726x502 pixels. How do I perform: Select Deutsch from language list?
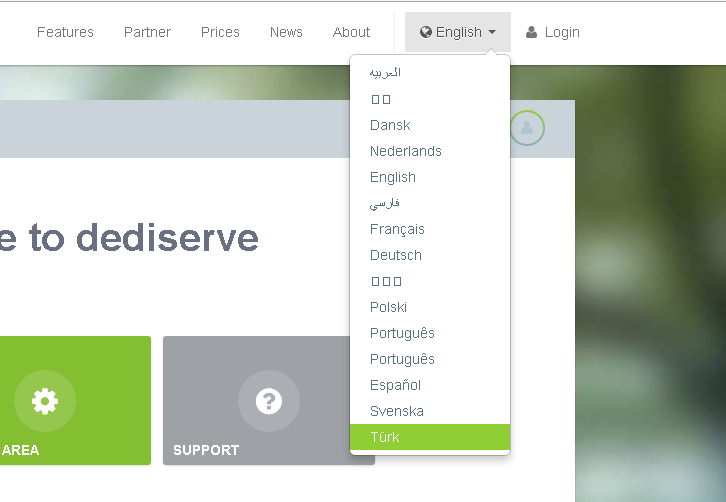point(430,255)
